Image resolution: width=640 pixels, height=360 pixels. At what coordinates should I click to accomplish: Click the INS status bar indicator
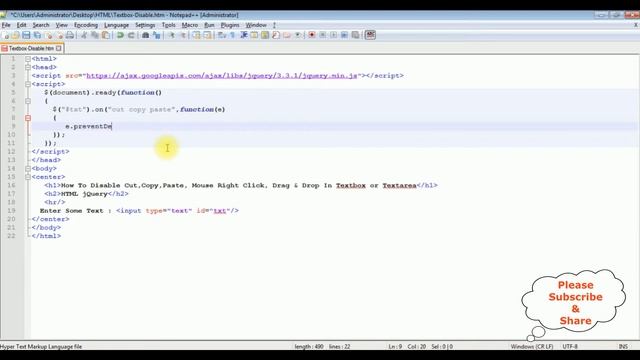[623, 347]
